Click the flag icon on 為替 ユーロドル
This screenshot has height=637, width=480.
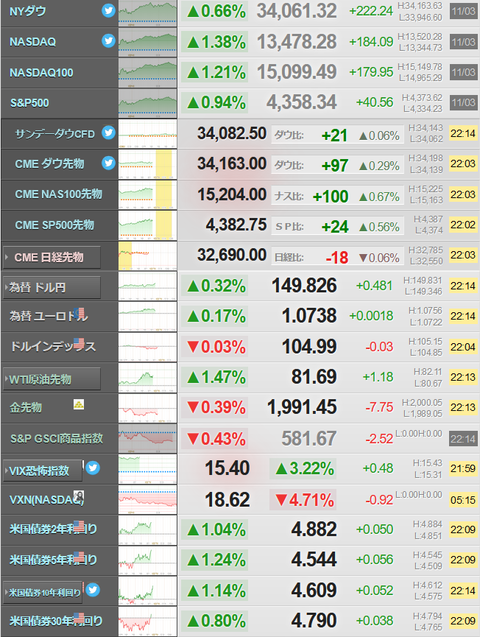[80, 313]
